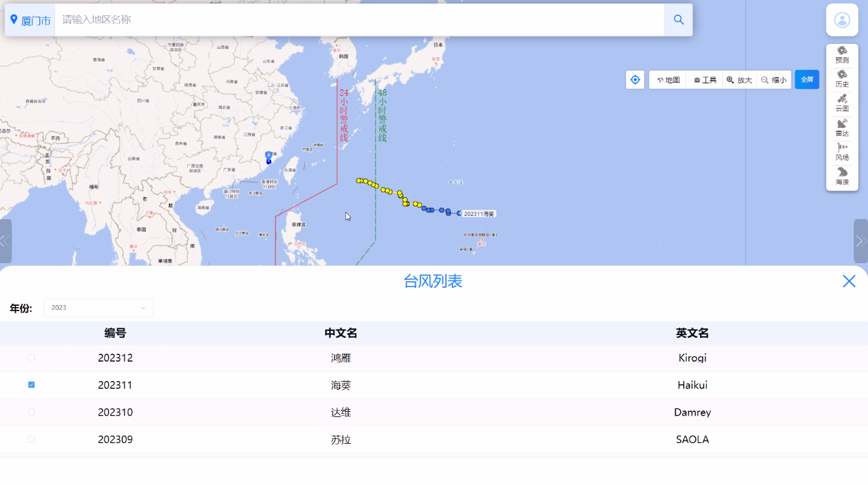
Task: Click the locate position crosshair icon
Action: click(635, 80)
